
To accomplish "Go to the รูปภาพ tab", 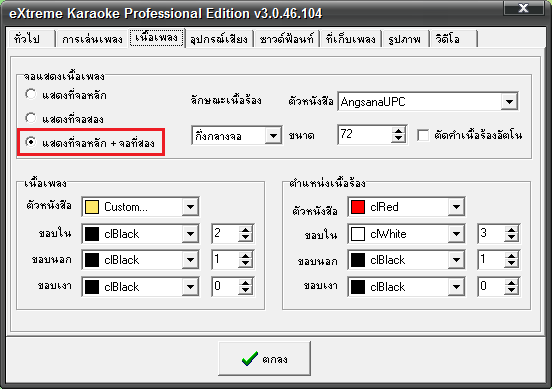I will (404, 39).
